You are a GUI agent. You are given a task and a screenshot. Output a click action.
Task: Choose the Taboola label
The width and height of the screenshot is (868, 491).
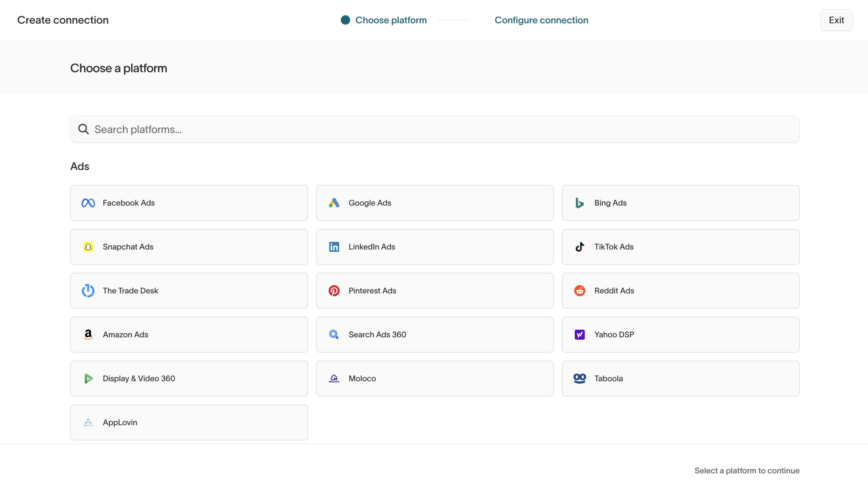[x=608, y=378]
